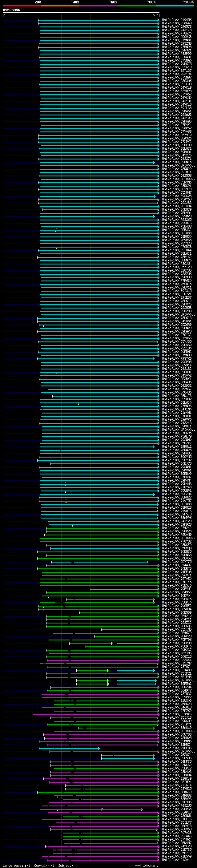This screenshot has height=868, width=197.
Task: Select hit label UniRef100_Q43275
Action: [177, 155]
